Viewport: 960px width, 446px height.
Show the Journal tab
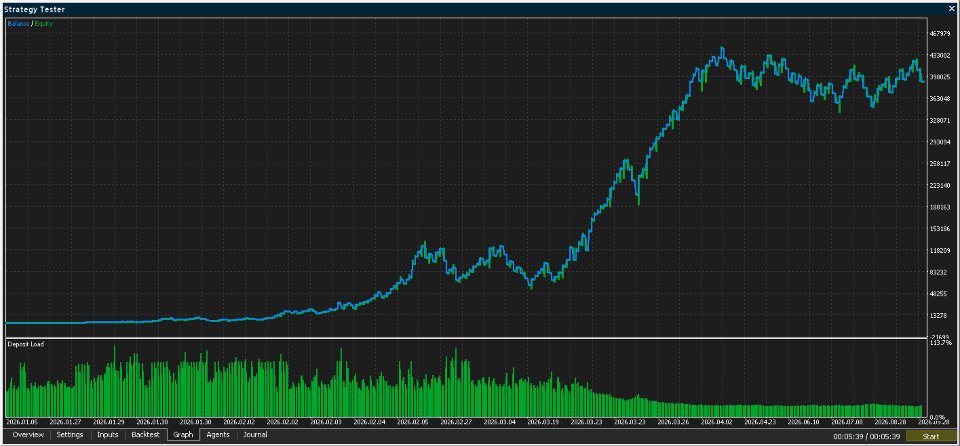coord(255,435)
